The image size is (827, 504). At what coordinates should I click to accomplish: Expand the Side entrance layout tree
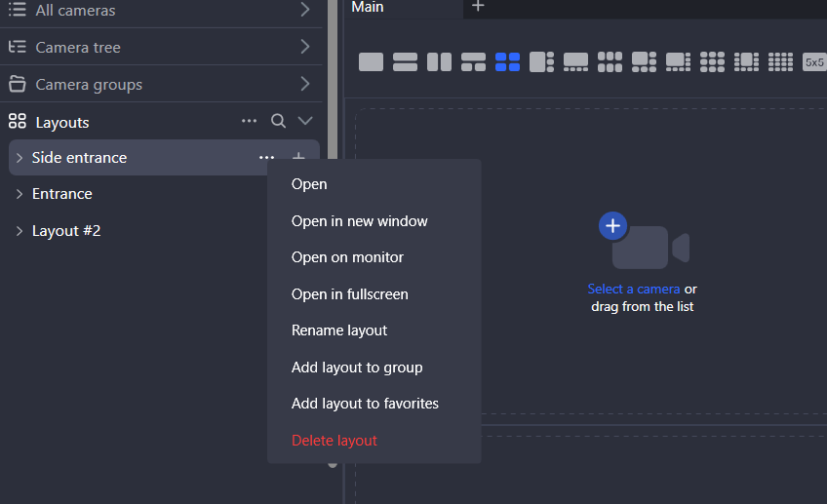tap(20, 158)
